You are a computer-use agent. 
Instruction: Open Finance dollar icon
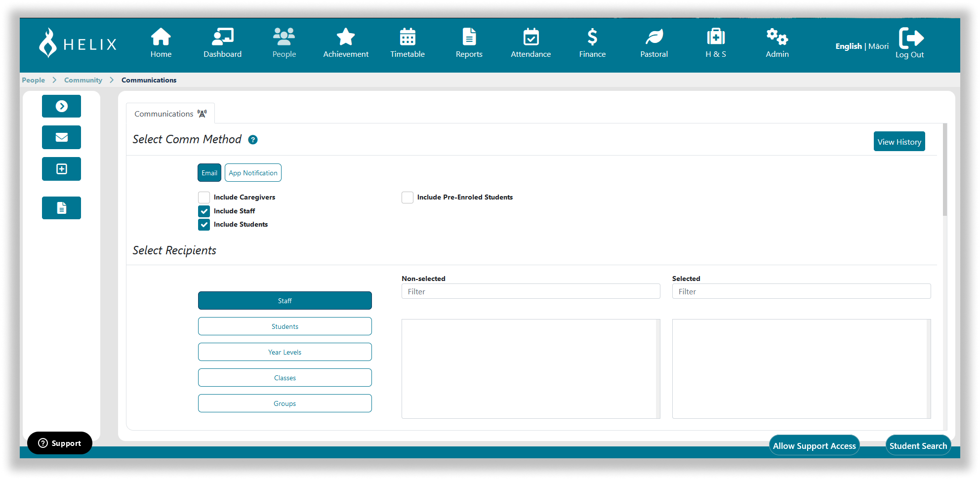[x=592, y=37]
